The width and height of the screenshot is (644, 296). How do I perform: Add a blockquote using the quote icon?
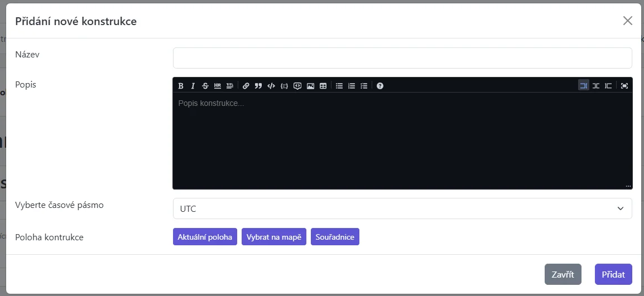tap(258, 86)
